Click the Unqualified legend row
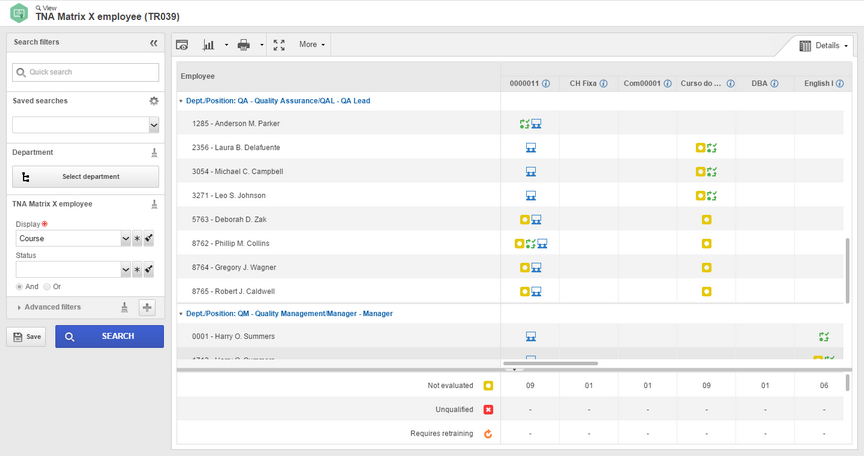864x456 pixels. [x=510, y=410]
